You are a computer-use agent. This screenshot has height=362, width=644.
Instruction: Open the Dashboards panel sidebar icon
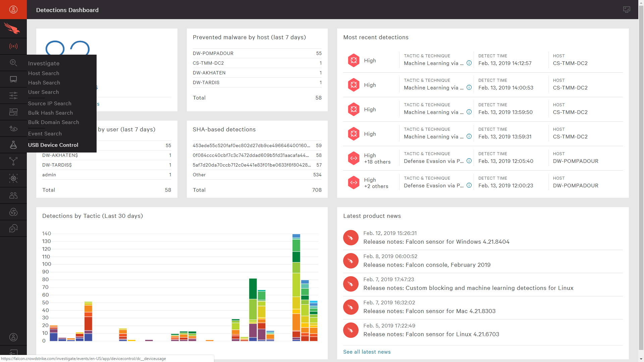13,112
